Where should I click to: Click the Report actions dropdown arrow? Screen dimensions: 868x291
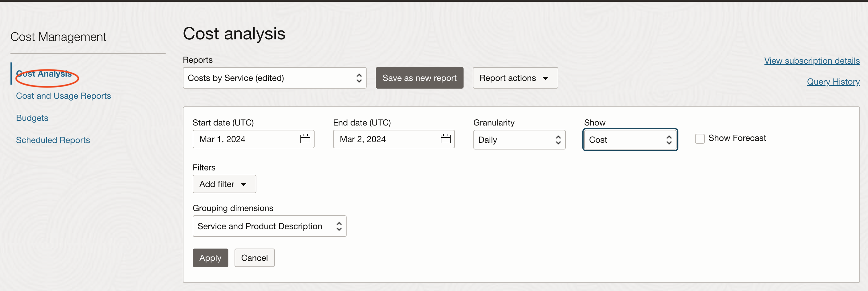(x=546, y=78)
